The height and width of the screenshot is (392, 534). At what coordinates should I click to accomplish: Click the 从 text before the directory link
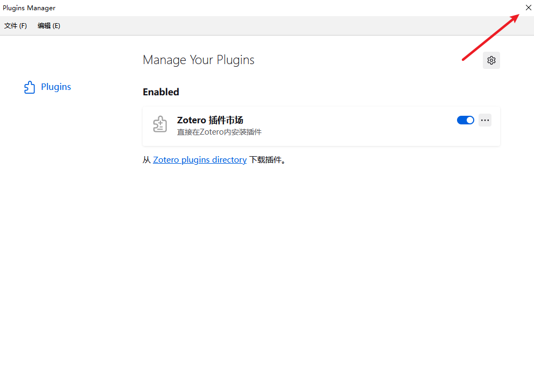tap(146, 160)
